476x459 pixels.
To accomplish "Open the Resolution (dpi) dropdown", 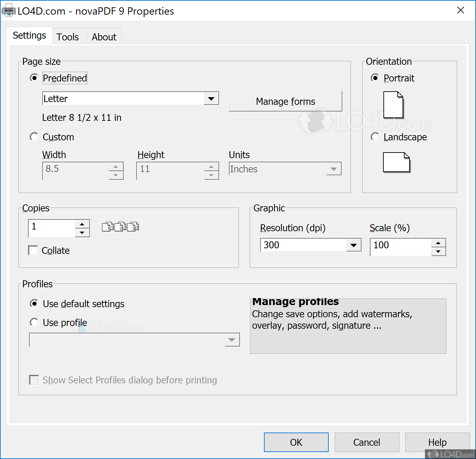I will [354, 245].
